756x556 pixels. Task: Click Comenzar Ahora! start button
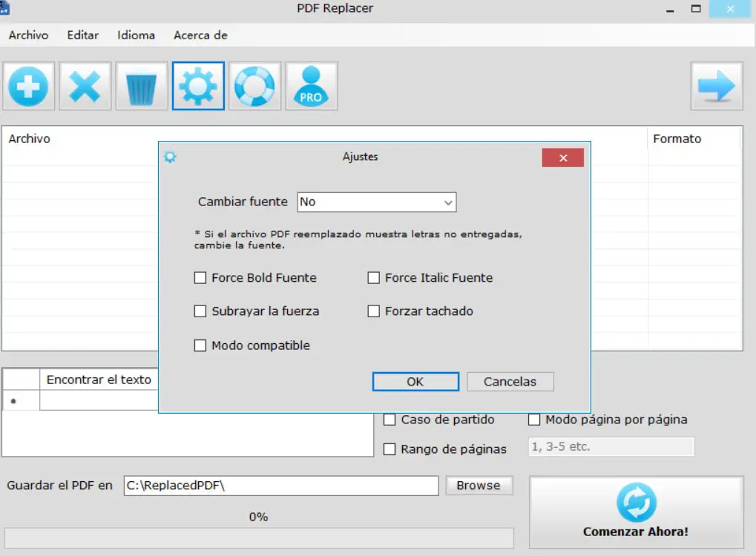637,512
